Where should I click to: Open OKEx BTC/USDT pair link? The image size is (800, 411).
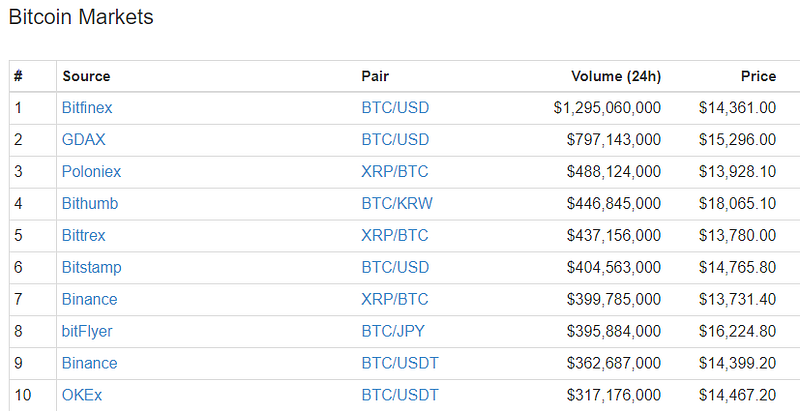(400, 395)
